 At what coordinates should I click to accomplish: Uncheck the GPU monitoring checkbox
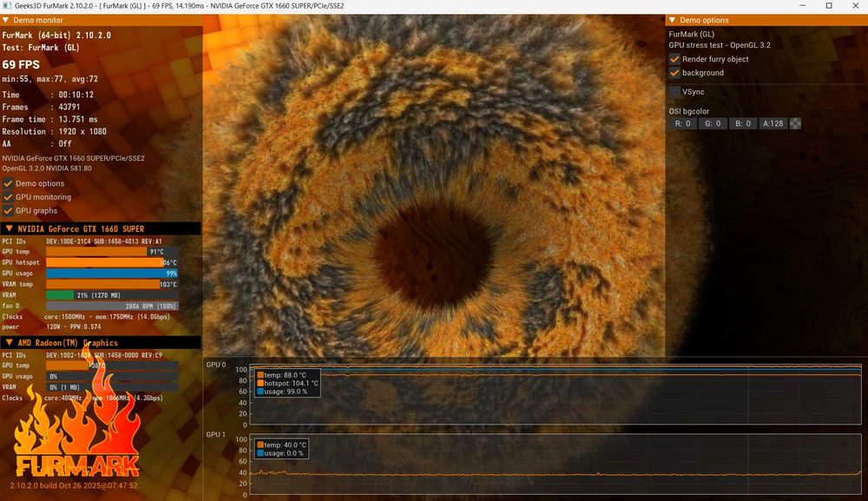point(8,197)
